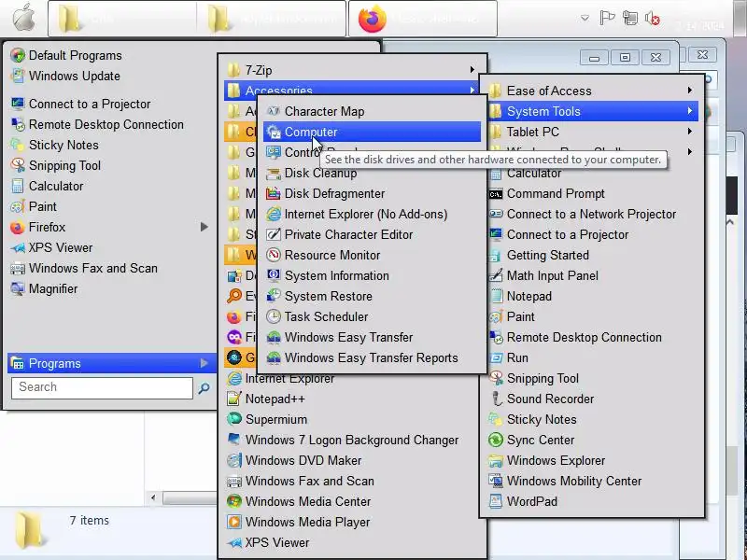Click the search magnifier button
The image size is (747, 560).
[x=204, y=388]
